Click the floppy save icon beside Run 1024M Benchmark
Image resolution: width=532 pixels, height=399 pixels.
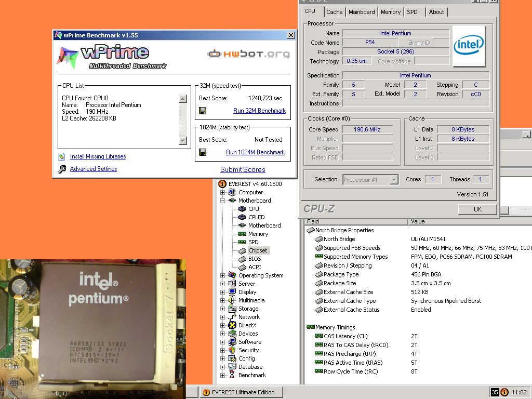pos(203,152)
